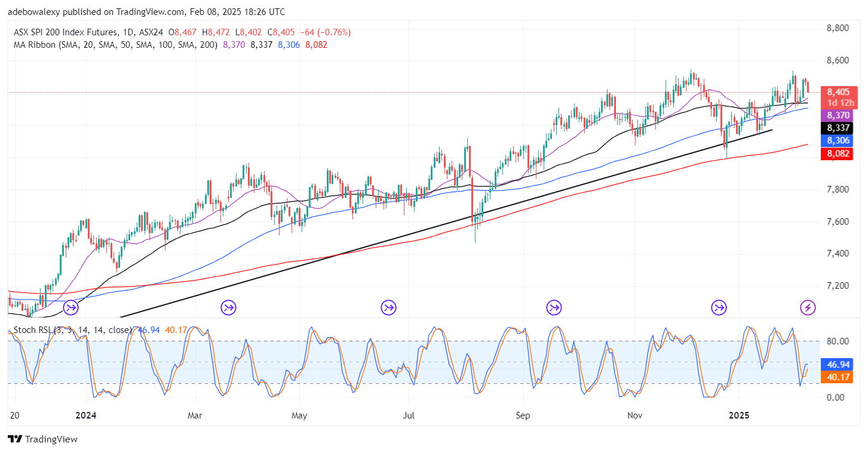Click the 80.00 level on Stoch RSI axis
868x452 pixels.
point(839,341)
